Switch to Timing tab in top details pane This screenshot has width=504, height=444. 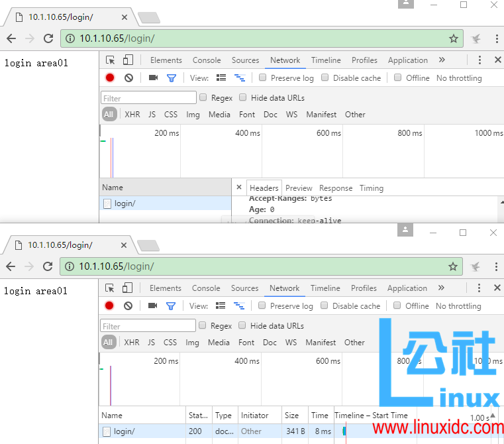click(372, 188)
